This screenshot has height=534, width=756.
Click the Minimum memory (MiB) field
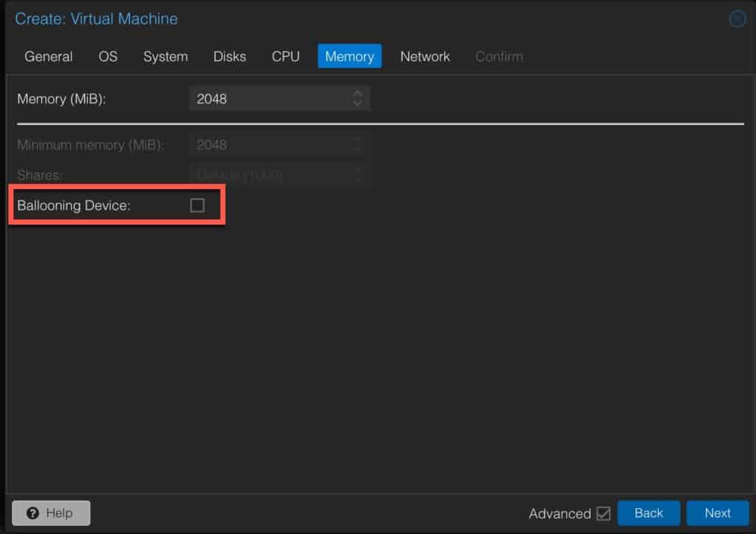(280, 145)
